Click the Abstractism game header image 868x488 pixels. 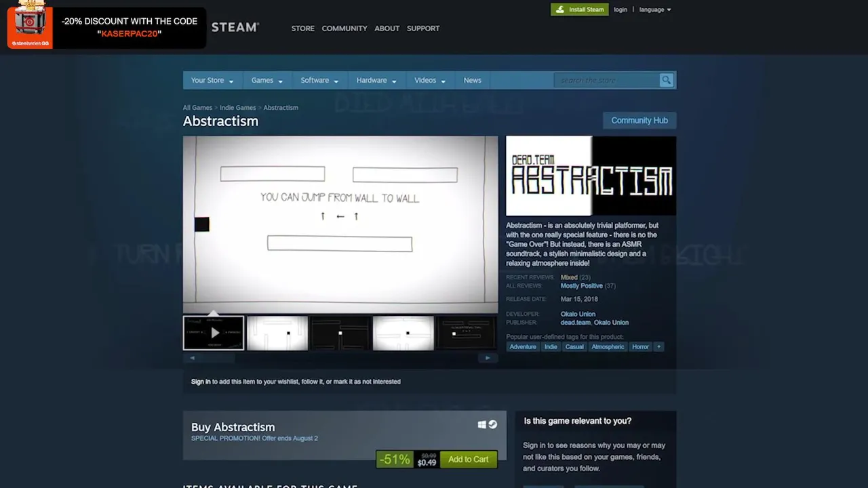(x=591, y=176)
